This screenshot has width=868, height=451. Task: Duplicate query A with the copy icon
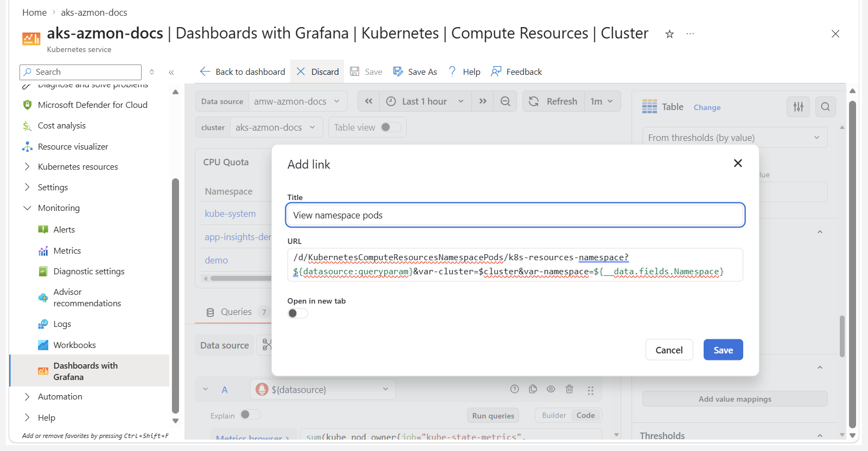533,389
